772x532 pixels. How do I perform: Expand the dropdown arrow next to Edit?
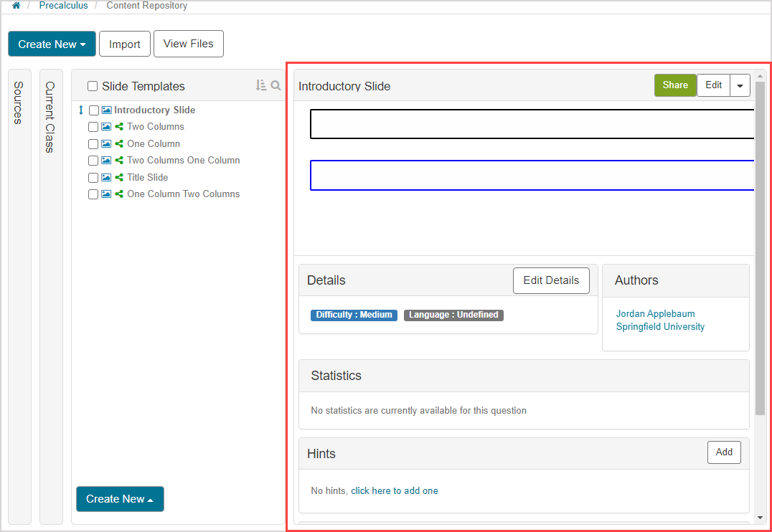740,85
